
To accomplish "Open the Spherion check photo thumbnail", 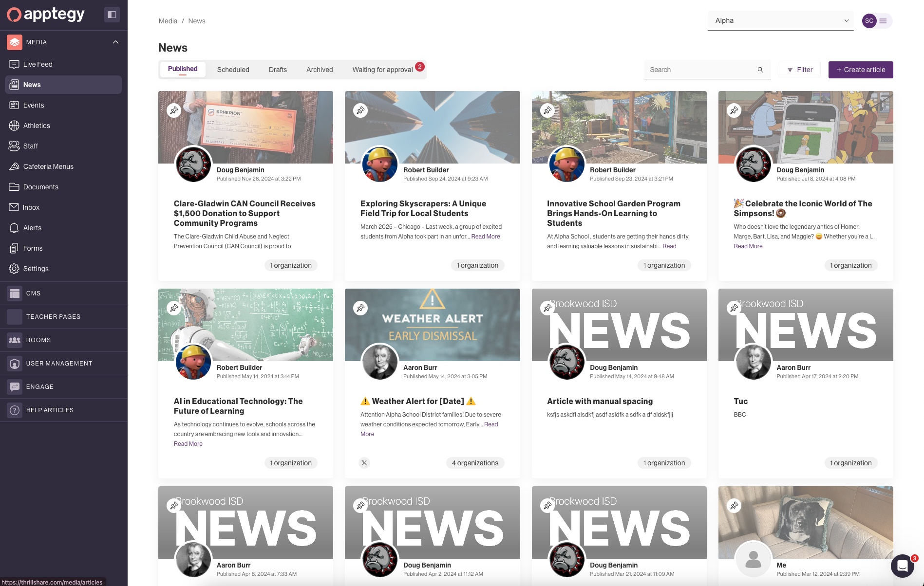I will tap(245, 127).
